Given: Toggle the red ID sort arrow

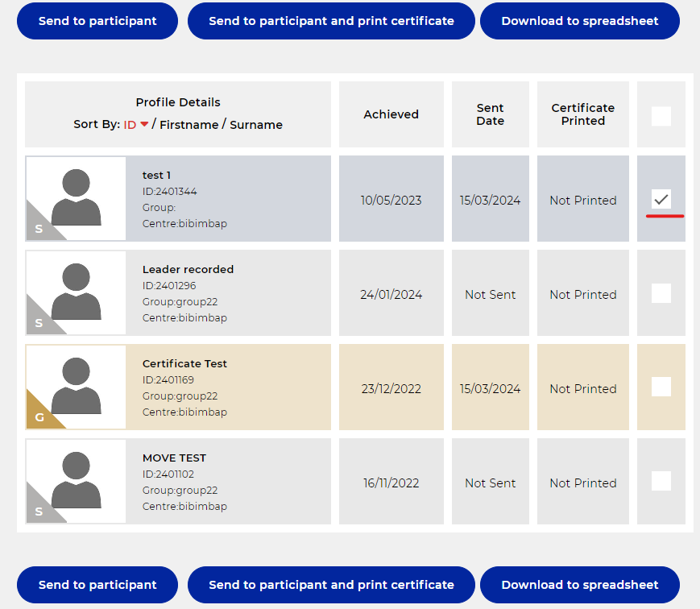Looking at the screenshot, I should tap(144, 125).
